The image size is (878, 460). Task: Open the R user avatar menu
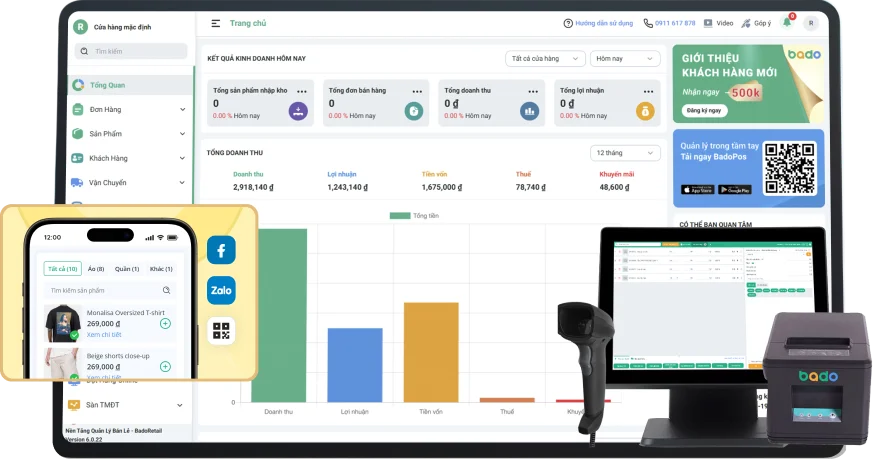[x=811, y=23]
